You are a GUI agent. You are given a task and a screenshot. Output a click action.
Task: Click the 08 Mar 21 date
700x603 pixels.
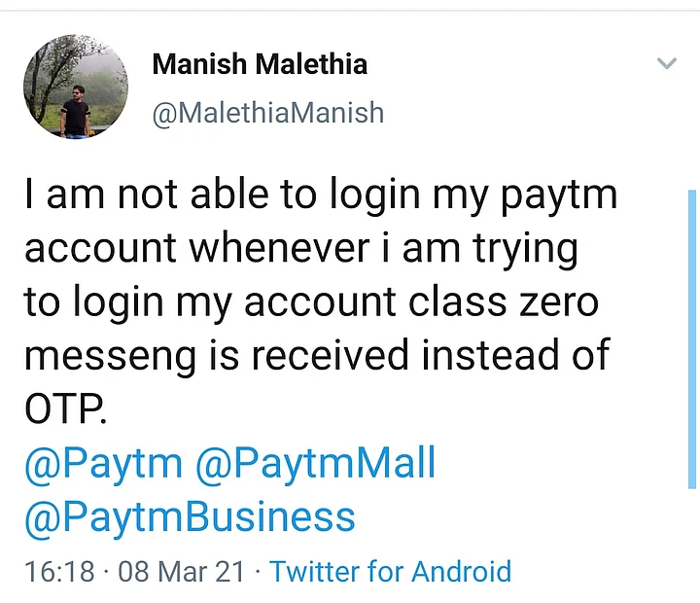pyautogui.click(x=181, y=571)
